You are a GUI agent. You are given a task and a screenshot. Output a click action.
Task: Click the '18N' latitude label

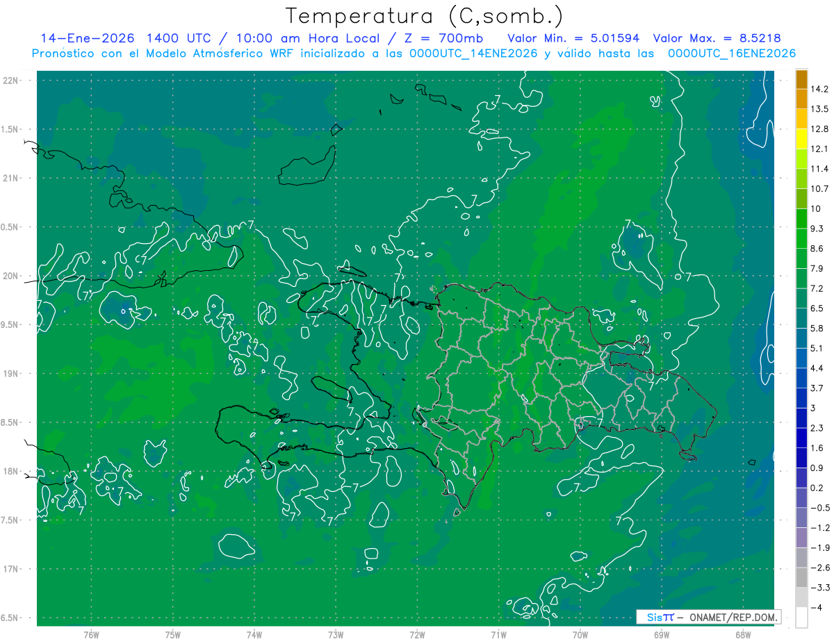click(11, 471)
